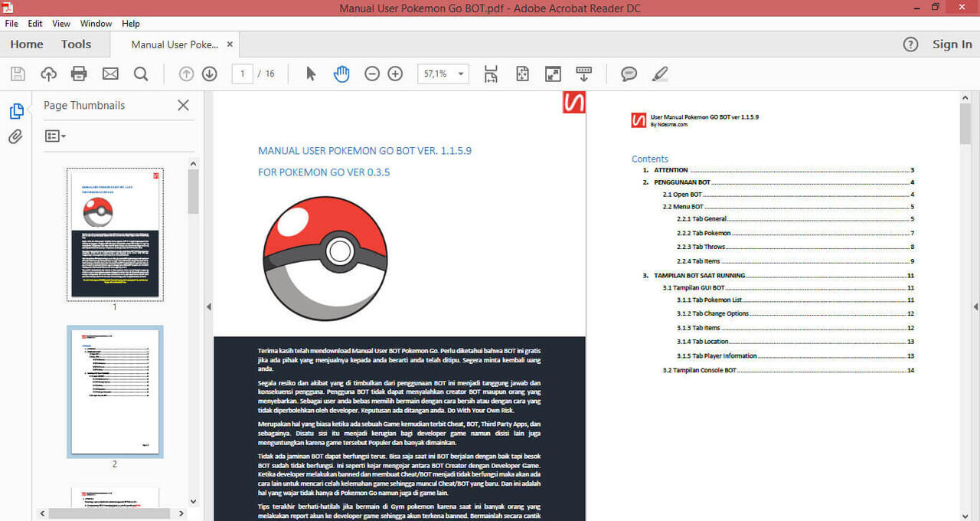Click PENGGUNAAN BOT contents entry
980x521 pixels.
[x=779, y=182]
